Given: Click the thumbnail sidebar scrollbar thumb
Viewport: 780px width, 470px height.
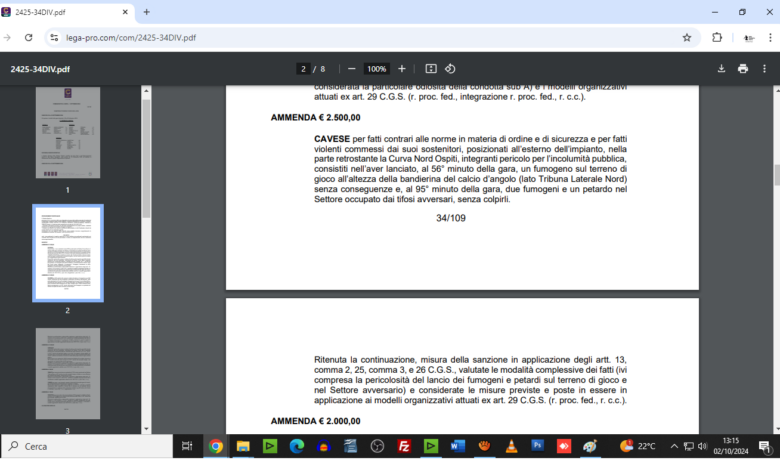Looking at the screenshot, I should point(146,158).
